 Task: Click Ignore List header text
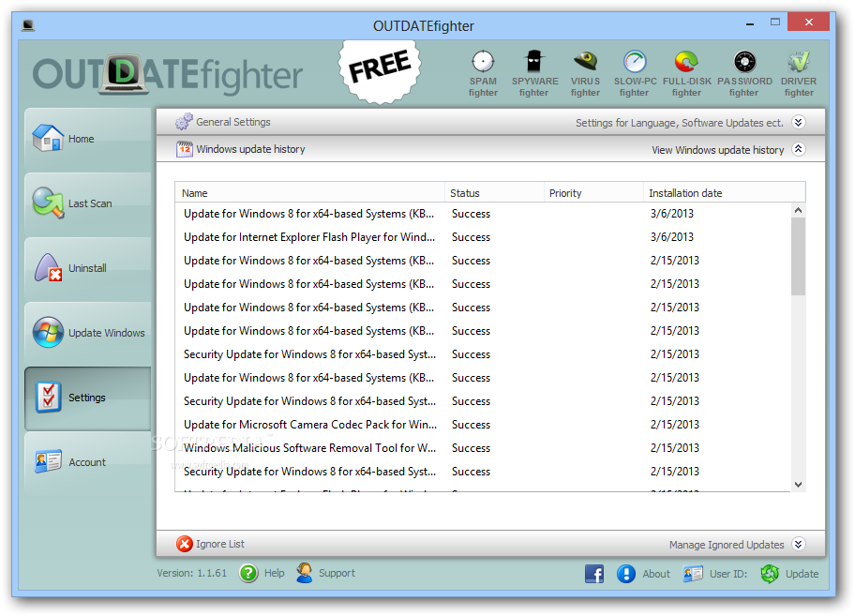[220, 544]
